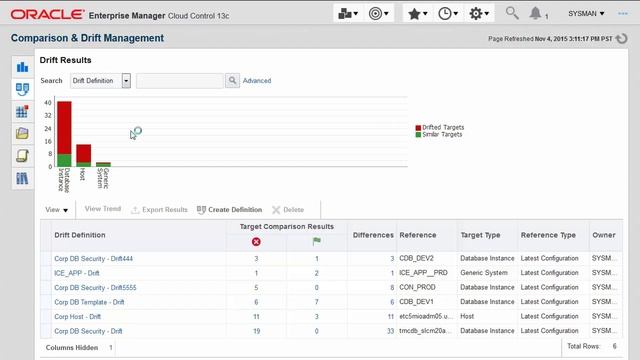Click the CON_PROD reference cell

(417, 287)
